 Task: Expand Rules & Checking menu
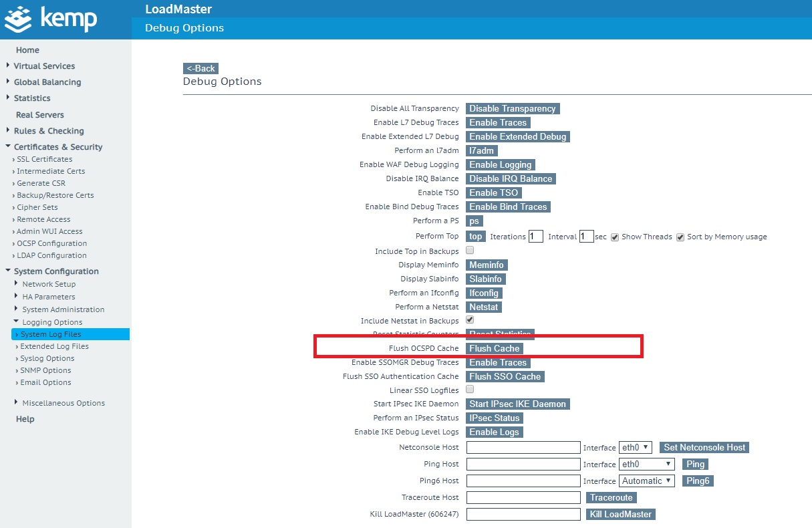pos(49,131)
